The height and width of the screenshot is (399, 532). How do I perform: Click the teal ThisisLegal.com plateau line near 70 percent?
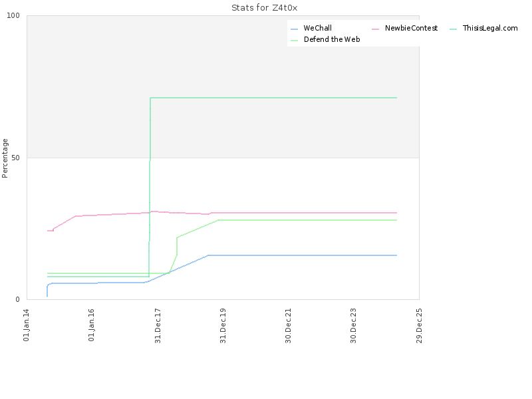[273, 98]
